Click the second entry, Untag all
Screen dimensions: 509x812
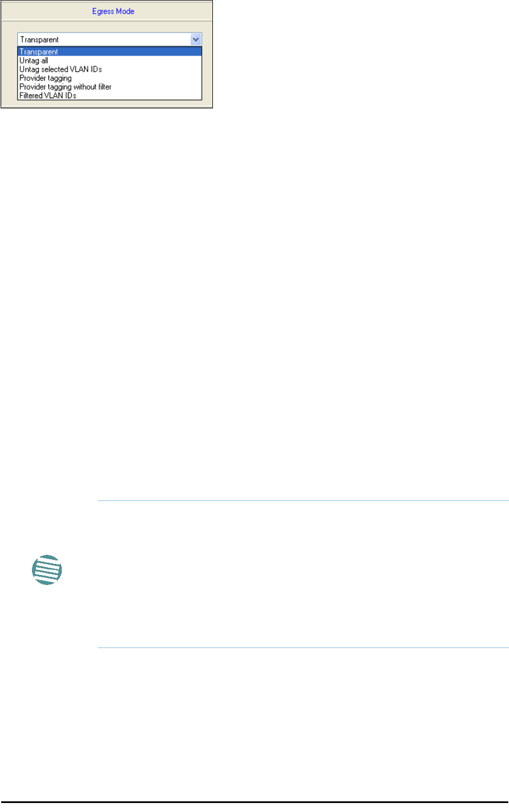(110, 61)
